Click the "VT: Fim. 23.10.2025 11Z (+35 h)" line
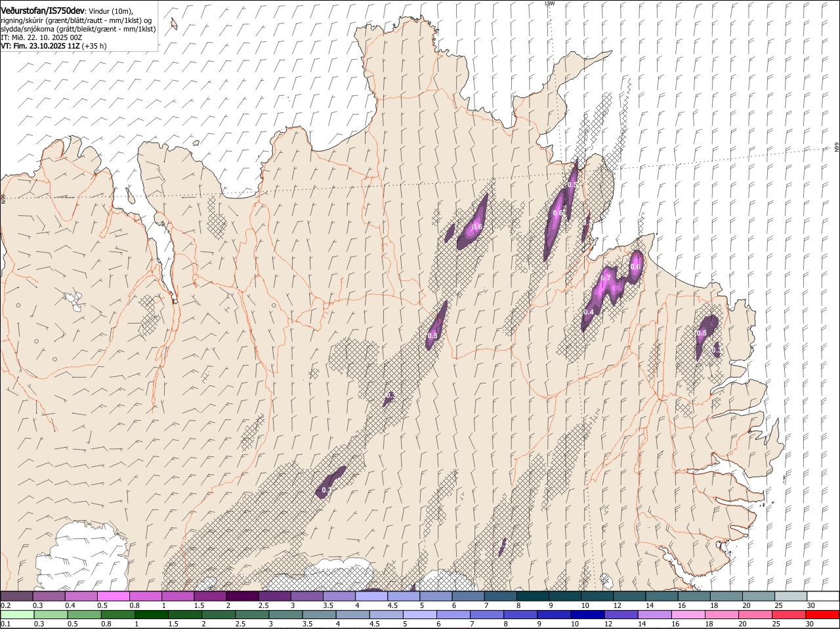 [54, 46]
